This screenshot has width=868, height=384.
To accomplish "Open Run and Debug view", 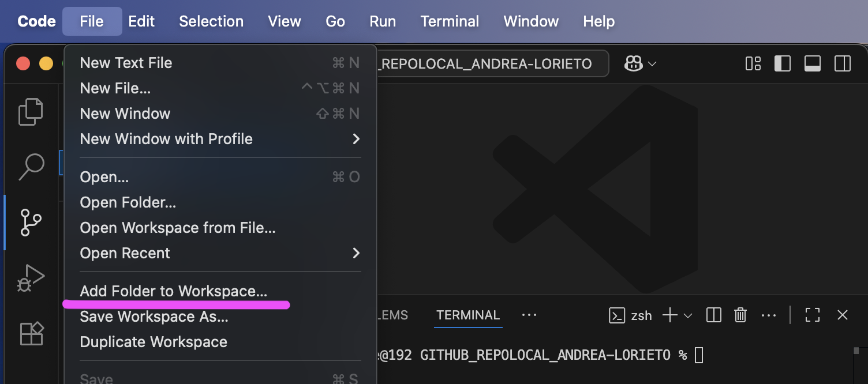I will click(x=31, y=278).
